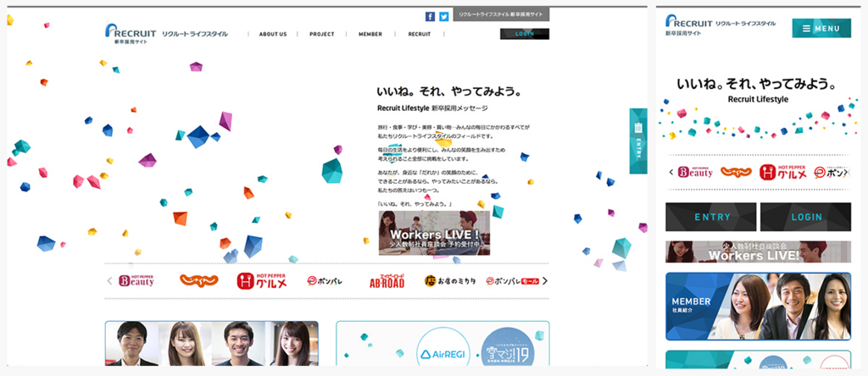868x376 pixels.
Task: Open desktop member photos card
Action: pyautogui.click(x=211, y=343)
